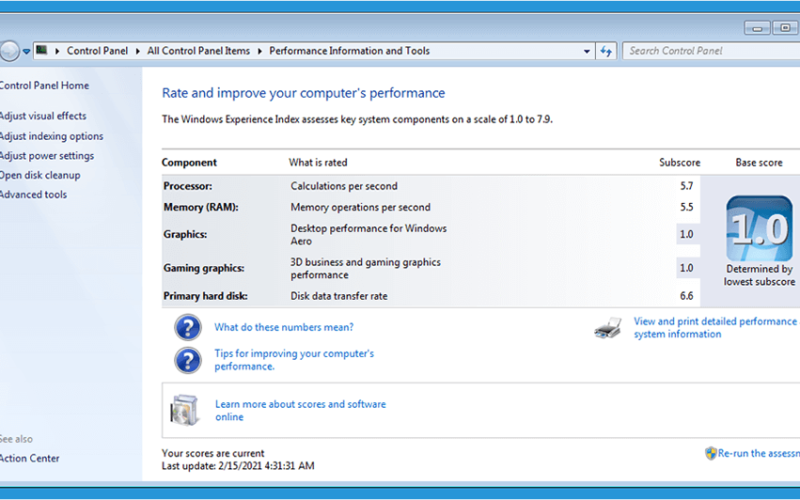
Task: Click the 1.0 base score badge
Action: (759, 229)
